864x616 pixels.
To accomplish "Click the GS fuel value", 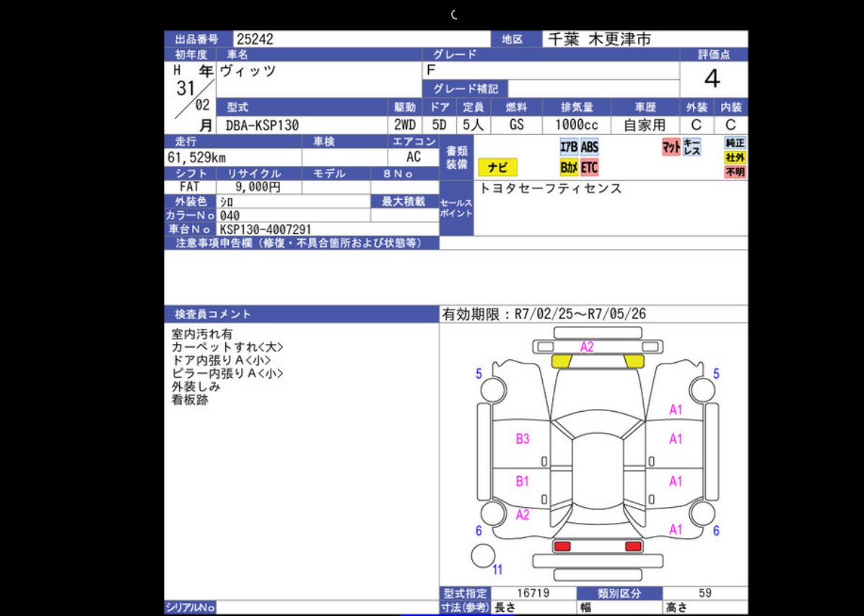I will [x=516, y=125].
